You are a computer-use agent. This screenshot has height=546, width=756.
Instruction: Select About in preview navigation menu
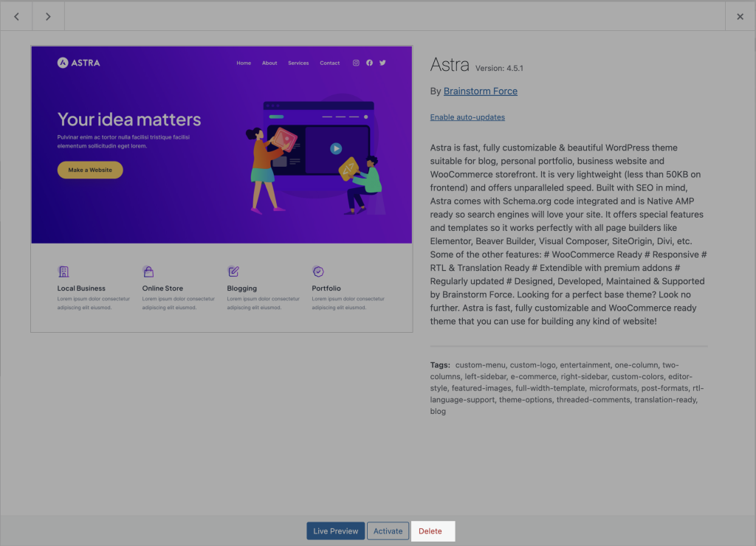[x=269, y=63]
